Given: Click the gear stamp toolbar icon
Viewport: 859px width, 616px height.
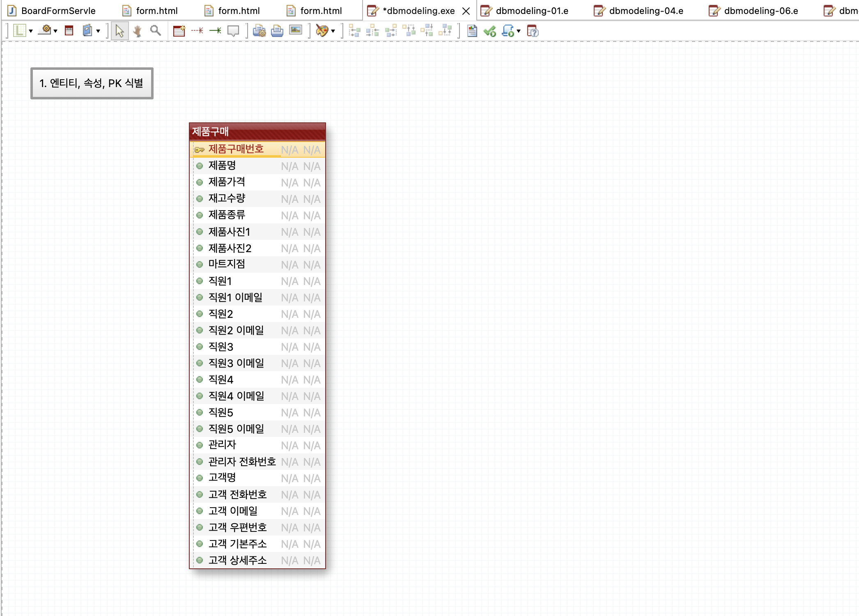Looking at the screenshot, I should coord(46,30).
